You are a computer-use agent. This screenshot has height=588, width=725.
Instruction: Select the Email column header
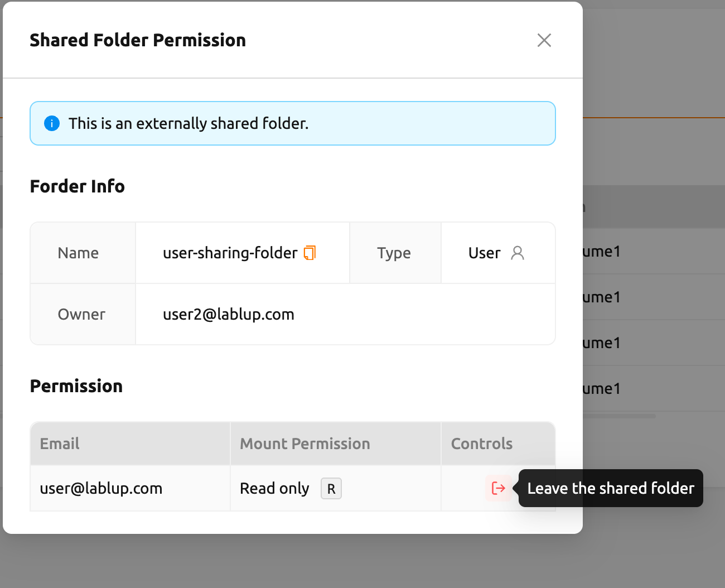click(130, 444)
